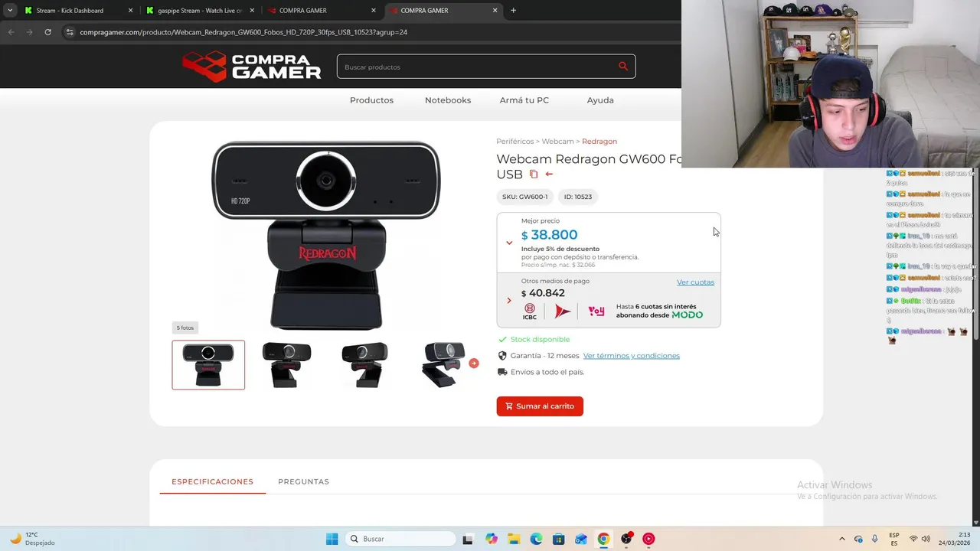The width and height of the screenshot is (980, 551).
Task: Open the Ayuda menu
Action: 600,100
